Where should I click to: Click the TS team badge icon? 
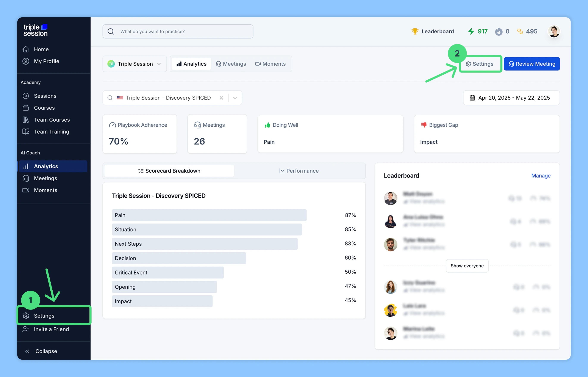tap(111, 64)
